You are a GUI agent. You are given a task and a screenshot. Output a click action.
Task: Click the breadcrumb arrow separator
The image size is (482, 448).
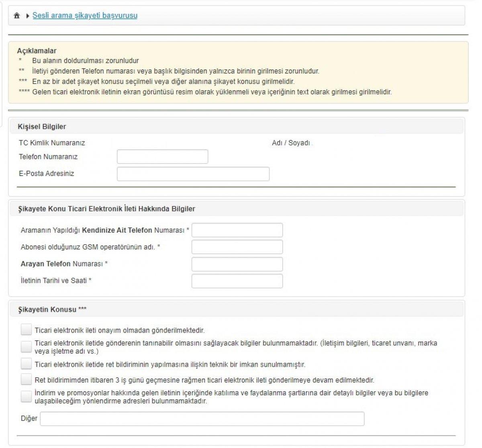tap(27, 16)
